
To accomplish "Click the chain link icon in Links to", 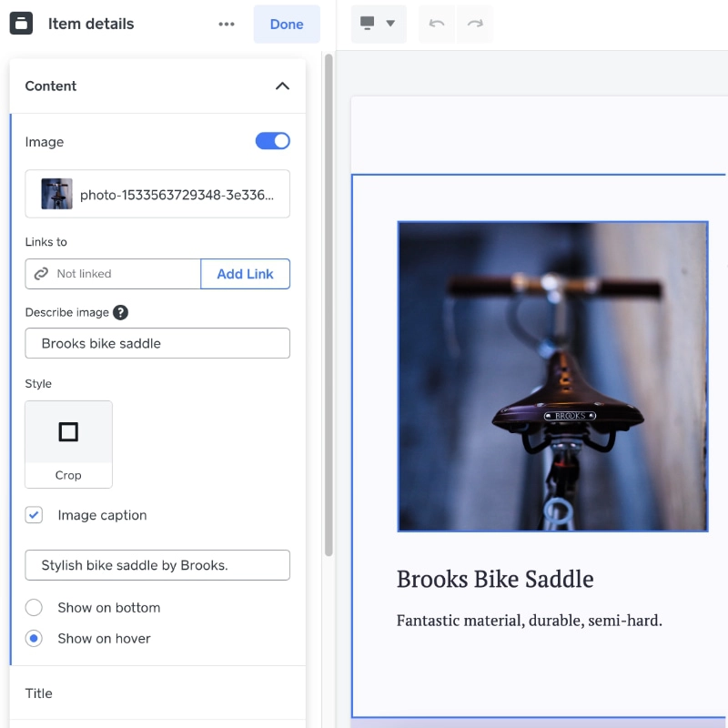I will pos(41,274).
